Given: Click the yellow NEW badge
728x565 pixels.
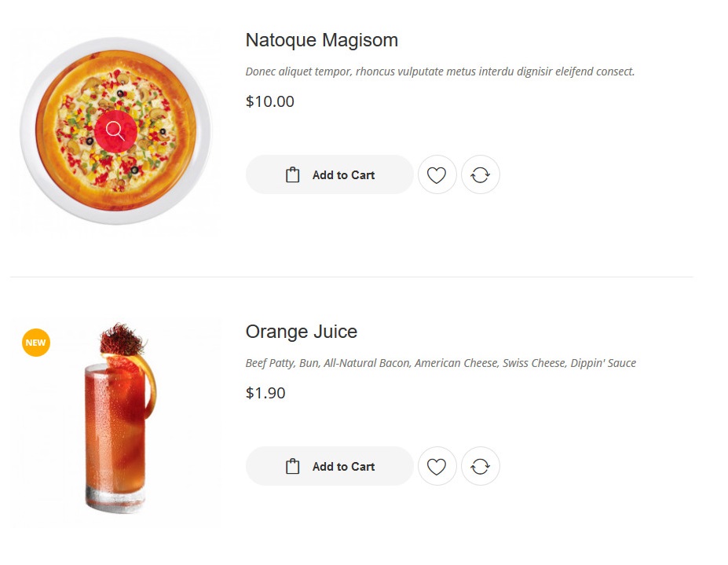Looking at the screenshot, I should click(36, 343).
